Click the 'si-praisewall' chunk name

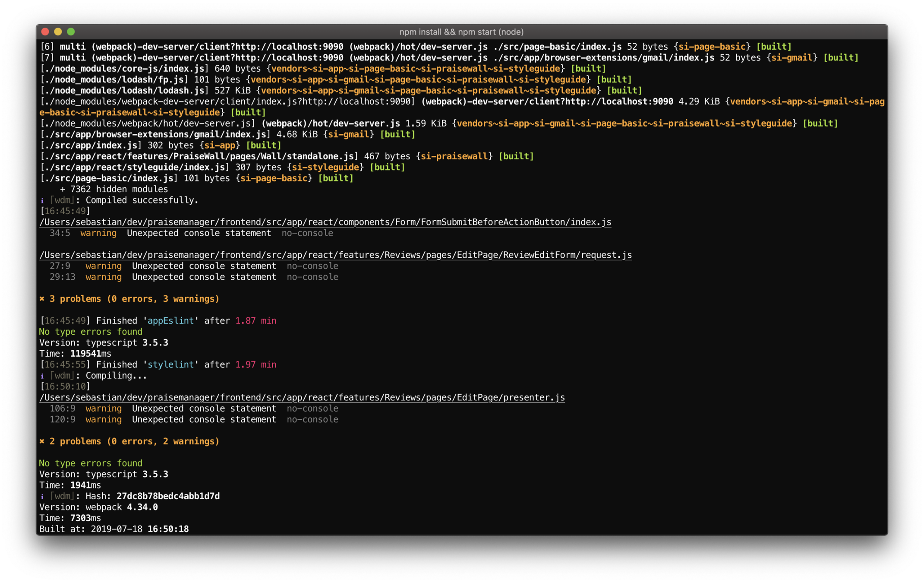[x=454, y=156]
